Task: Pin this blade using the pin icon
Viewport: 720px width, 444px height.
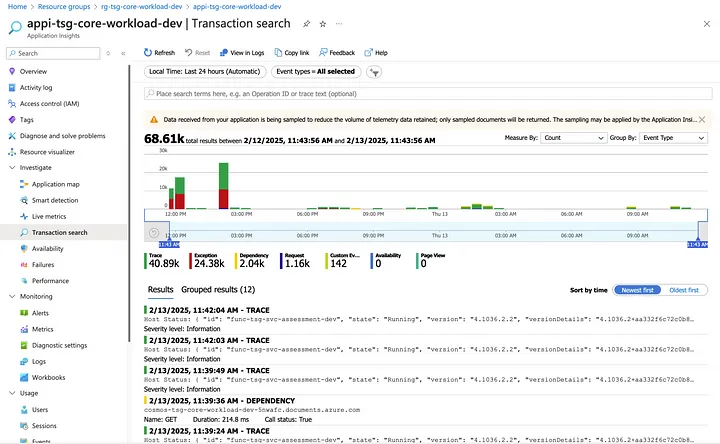Action: click(x=306, y=24)
